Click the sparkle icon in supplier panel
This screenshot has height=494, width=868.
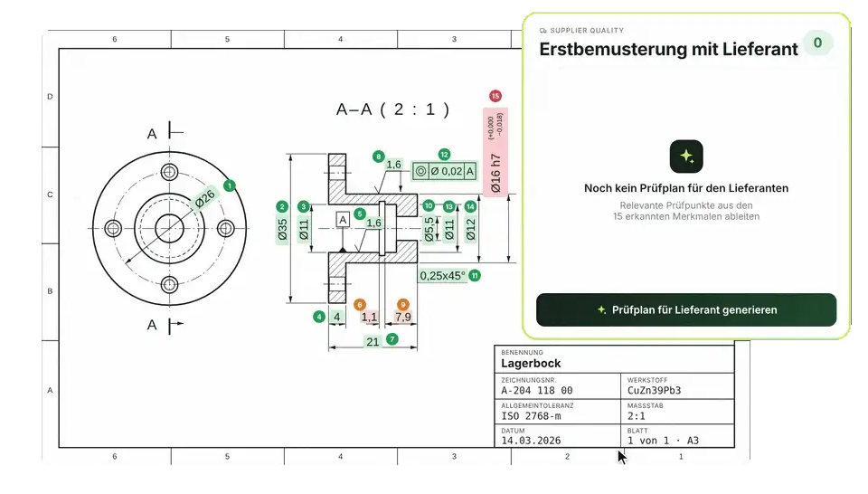(686, 157)
